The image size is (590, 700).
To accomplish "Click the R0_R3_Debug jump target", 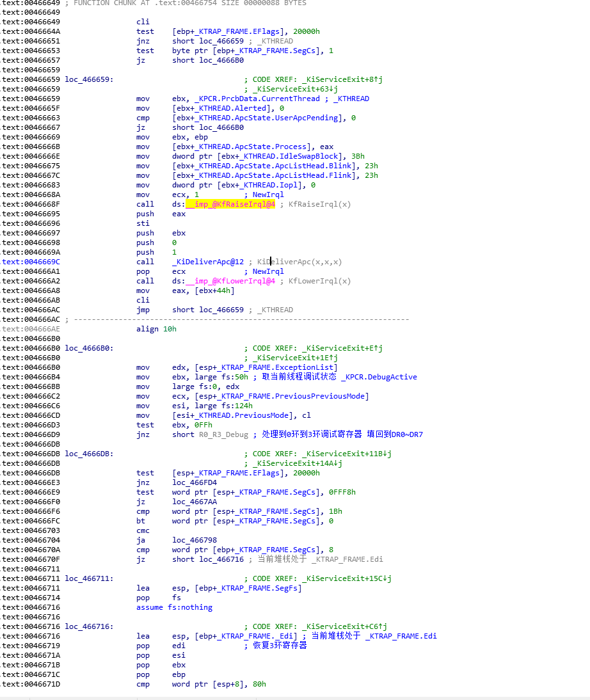I will click(x=224, y=434).
